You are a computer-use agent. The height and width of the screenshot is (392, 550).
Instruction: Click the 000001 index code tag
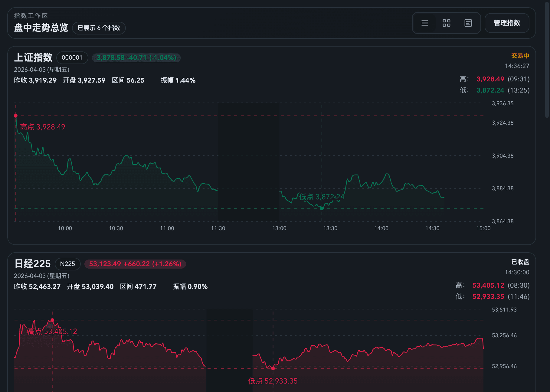pos(72,57)
